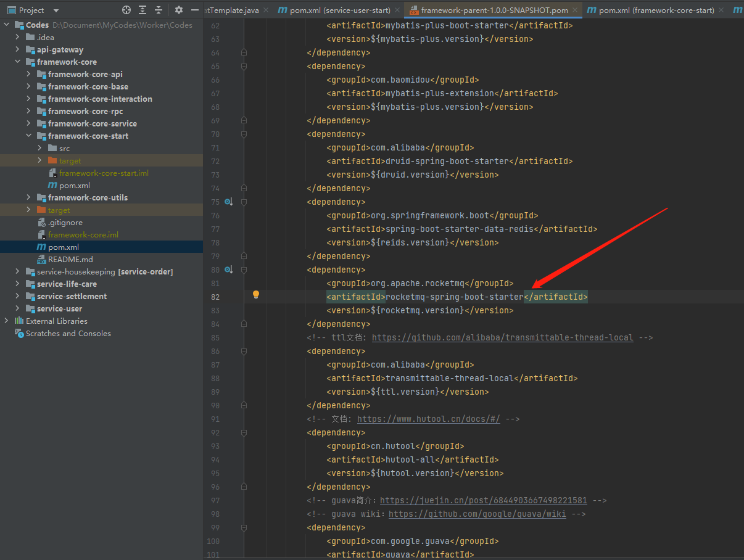Select framework-core-service in the project tree
The height and width of the screenshot is (560, 744).
tap(93, 124)
